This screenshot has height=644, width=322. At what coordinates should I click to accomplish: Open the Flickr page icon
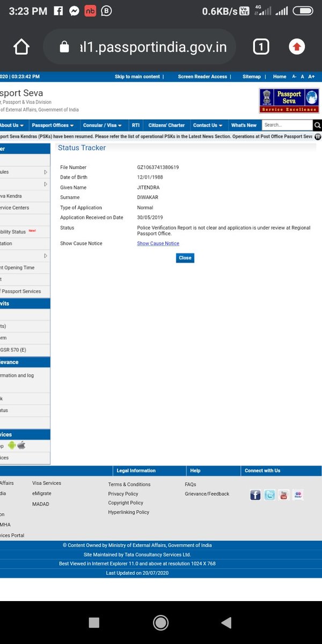(x=298, y=495)
